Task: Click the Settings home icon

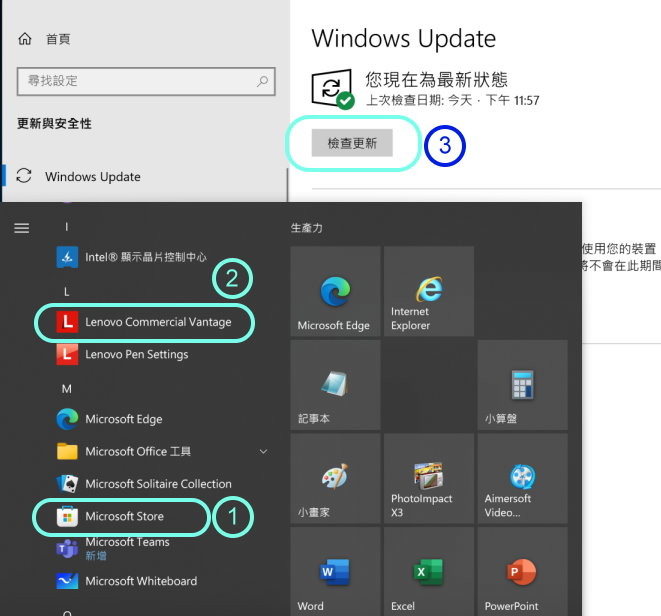Action: click(x=25, y=39)
